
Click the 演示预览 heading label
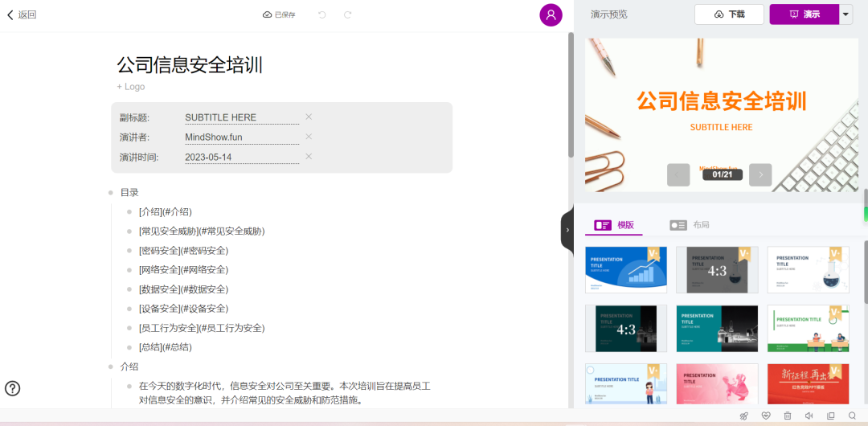click(x=609, y=14)
